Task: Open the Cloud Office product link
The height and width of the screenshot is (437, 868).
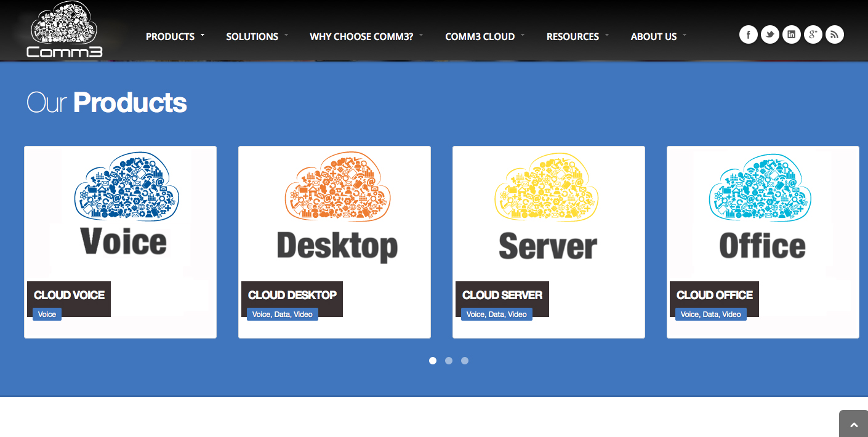Action: click(x=715, y=295)
